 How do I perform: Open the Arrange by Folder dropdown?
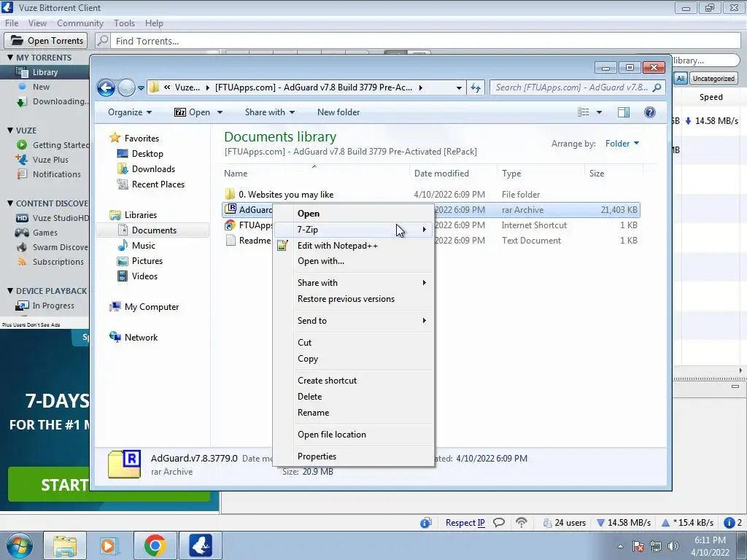(x=622, y=144)
